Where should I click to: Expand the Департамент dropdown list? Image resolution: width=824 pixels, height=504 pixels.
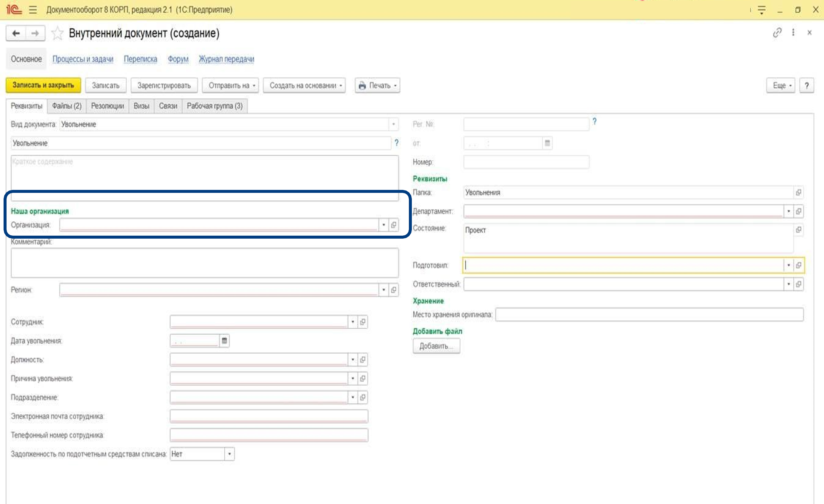click(789, 211)
